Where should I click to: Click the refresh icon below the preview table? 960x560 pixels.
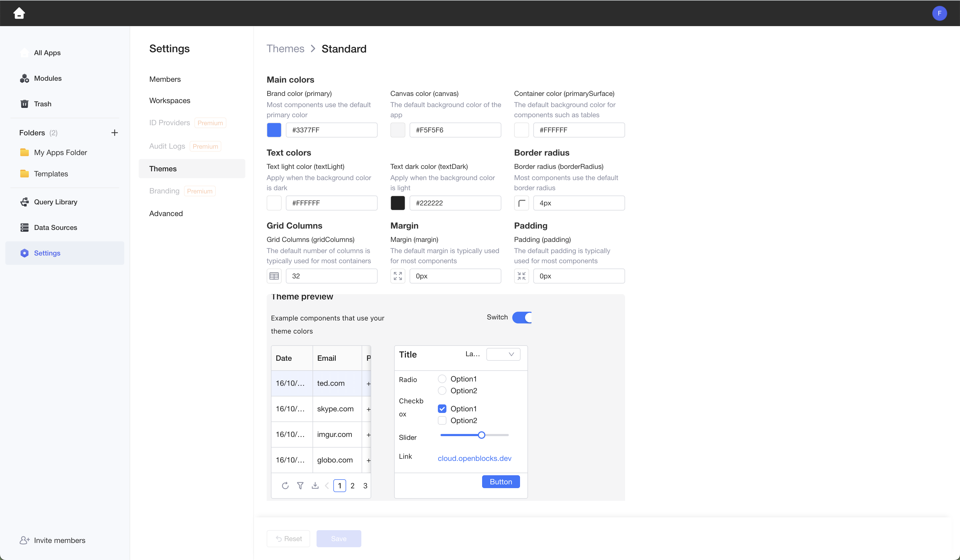[285, 485]
